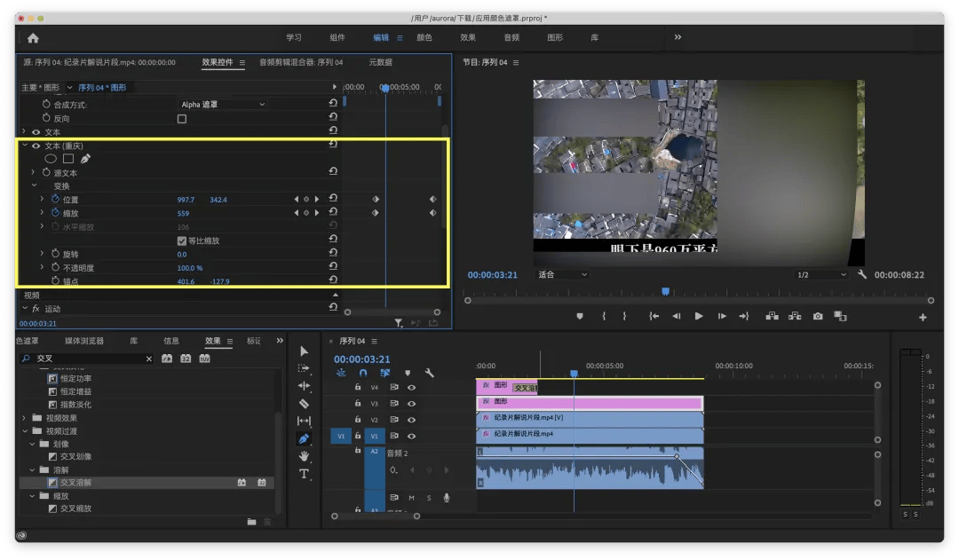Select the Track Select Forward tool
Image resolution: width=959 pixels, height=560 pixels.
tap(304, 368)
